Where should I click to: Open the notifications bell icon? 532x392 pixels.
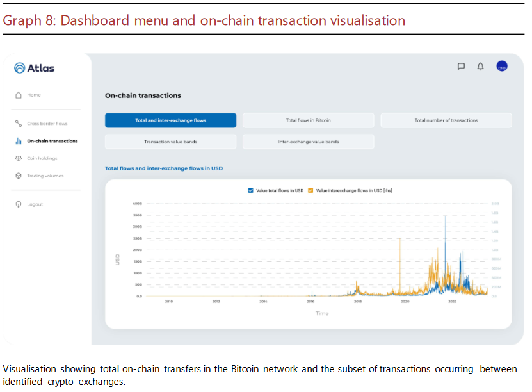480,67
